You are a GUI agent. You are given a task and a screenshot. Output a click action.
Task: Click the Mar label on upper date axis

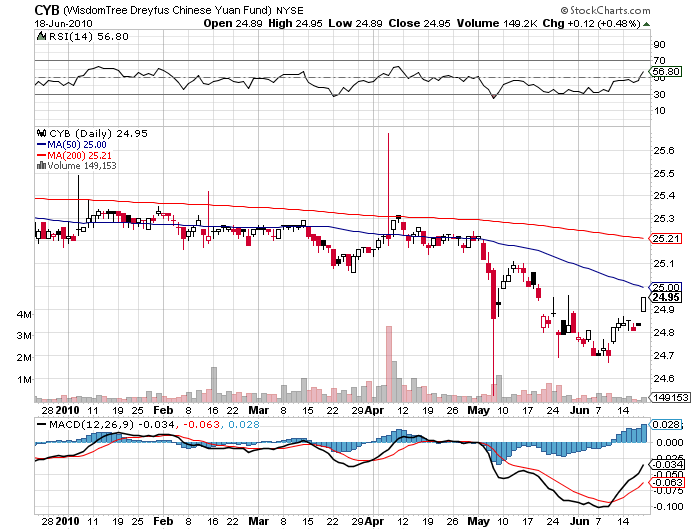pos(258,410)
